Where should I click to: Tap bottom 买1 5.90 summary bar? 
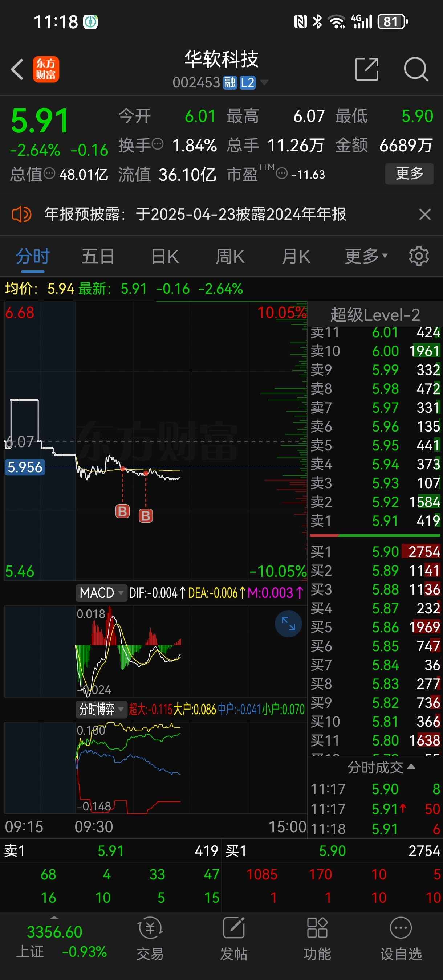[x=332, y=851]
